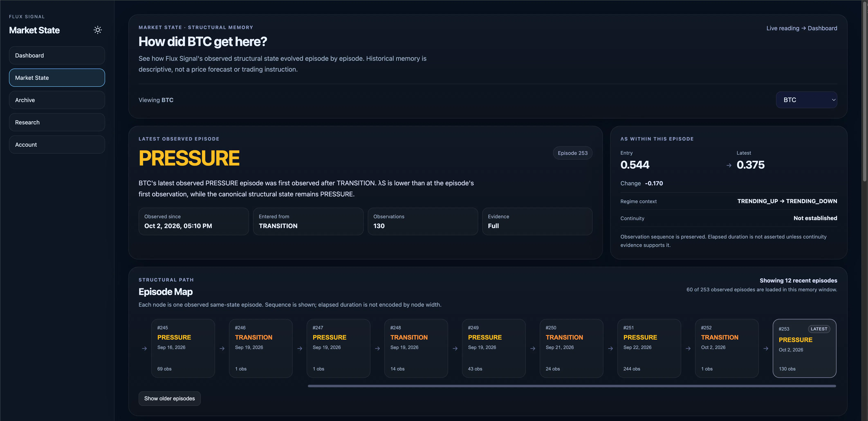The width and height of the screenshot is (868, 421).
Task: Select episode #252 TRANSITION card
Action: pyautogui.click(x=727, y=348)
